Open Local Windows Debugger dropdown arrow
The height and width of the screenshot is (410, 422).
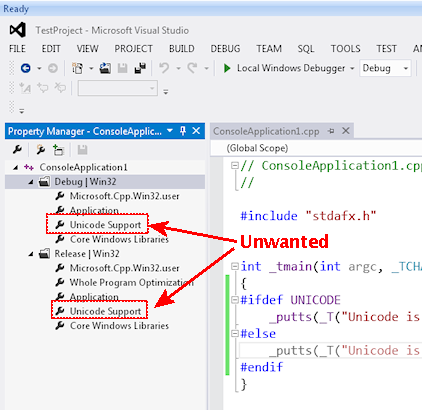pyautogui.click(x=352, y=69)
